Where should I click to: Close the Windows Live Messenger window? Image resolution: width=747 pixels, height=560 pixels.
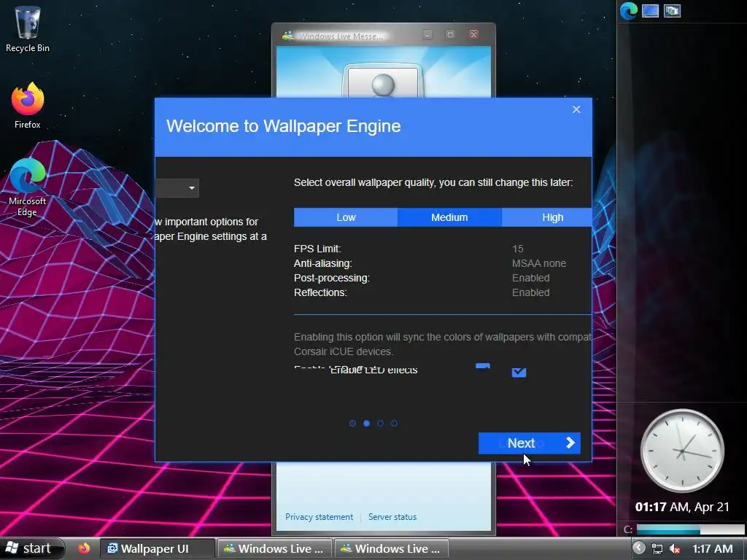tap(473, 35)
